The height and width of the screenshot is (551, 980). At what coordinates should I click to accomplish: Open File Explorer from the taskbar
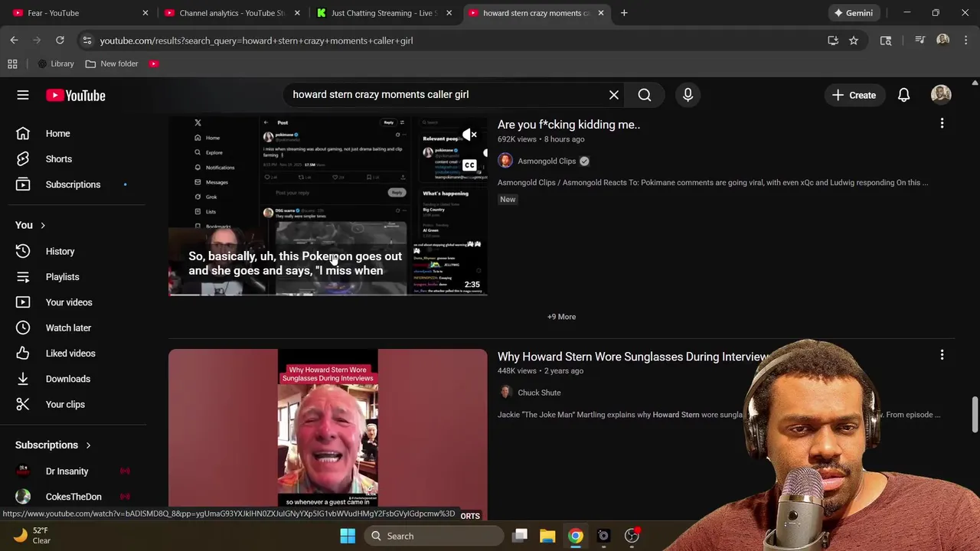click(547, 536)
